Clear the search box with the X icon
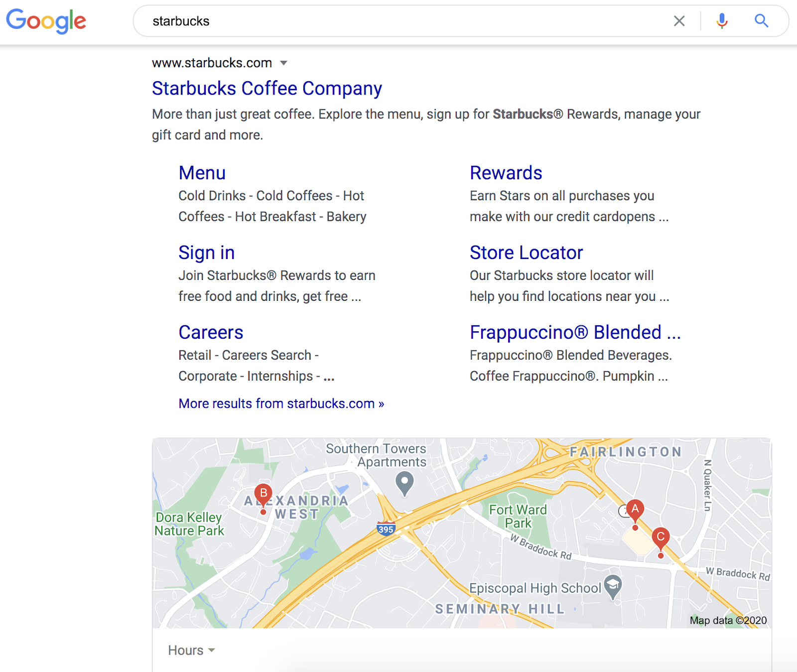The image size is (797, 672). coord(679,21)
